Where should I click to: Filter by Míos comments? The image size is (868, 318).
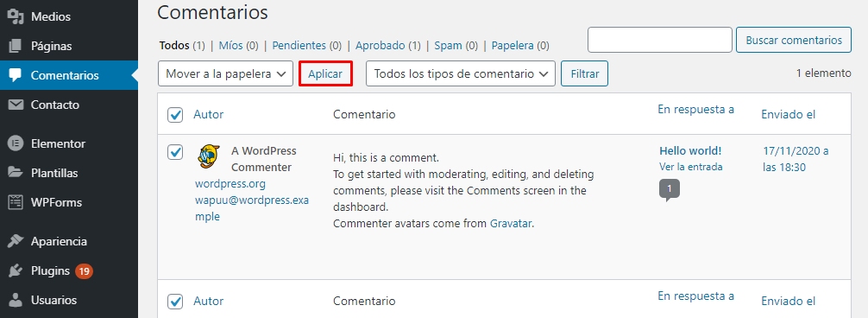239,46
